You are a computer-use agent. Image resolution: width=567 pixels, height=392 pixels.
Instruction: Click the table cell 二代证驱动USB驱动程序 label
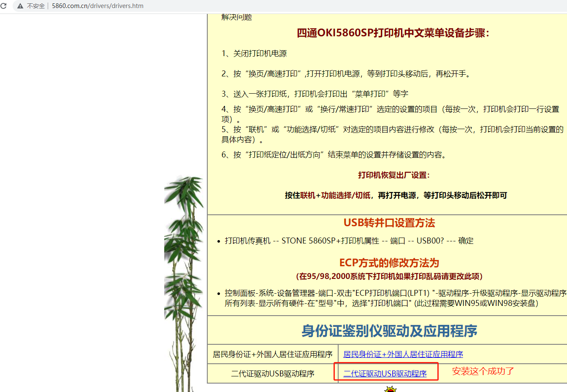click(273, 374)
